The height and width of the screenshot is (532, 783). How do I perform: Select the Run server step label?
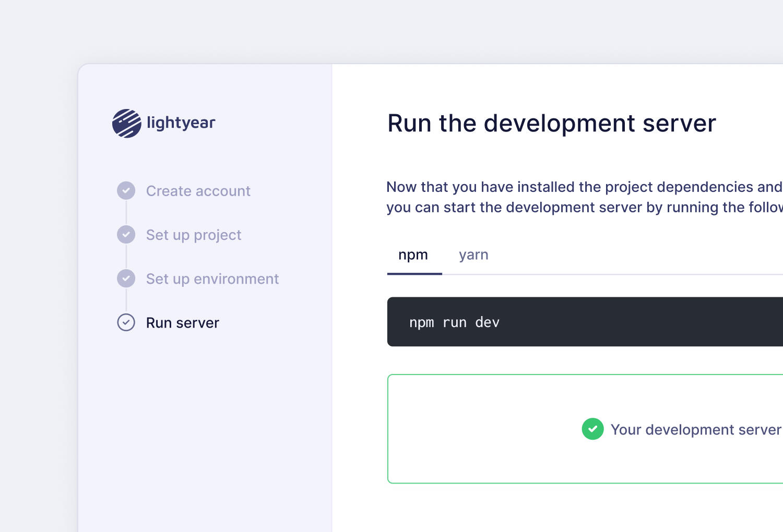point(182,322)
